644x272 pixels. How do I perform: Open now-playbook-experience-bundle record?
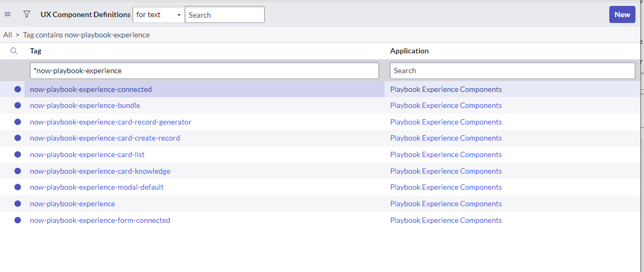85,105
